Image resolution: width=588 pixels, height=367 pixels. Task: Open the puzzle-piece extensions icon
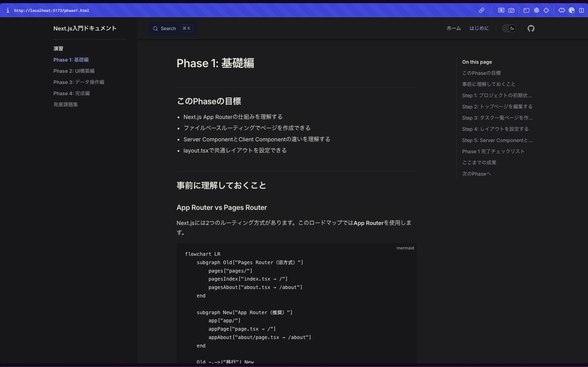[561, 10]
